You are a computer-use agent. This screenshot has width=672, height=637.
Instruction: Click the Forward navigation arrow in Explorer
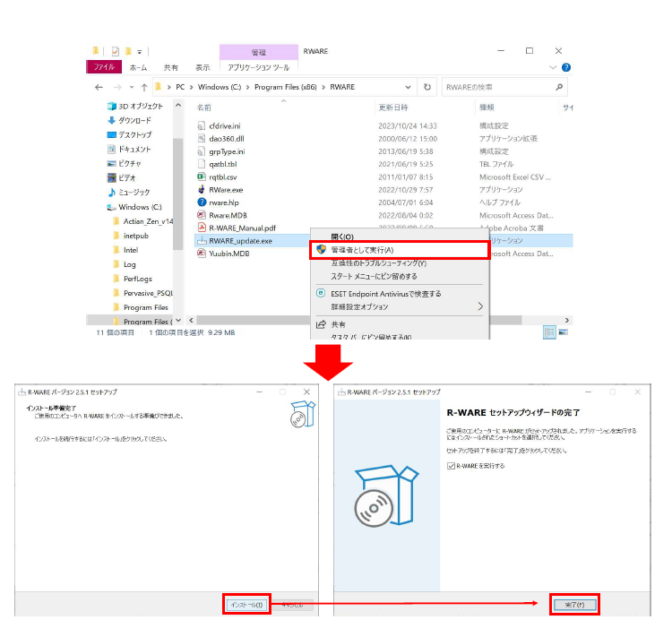[x=117, y=88]
